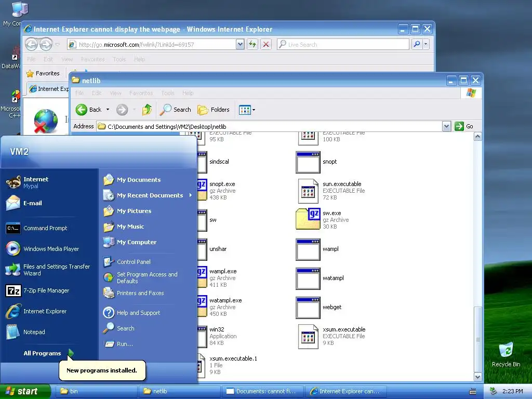Switch to bin taskbar button
The height and width of the screenshot is (399, 532).
pyautogui.click(x=96, y=391)
